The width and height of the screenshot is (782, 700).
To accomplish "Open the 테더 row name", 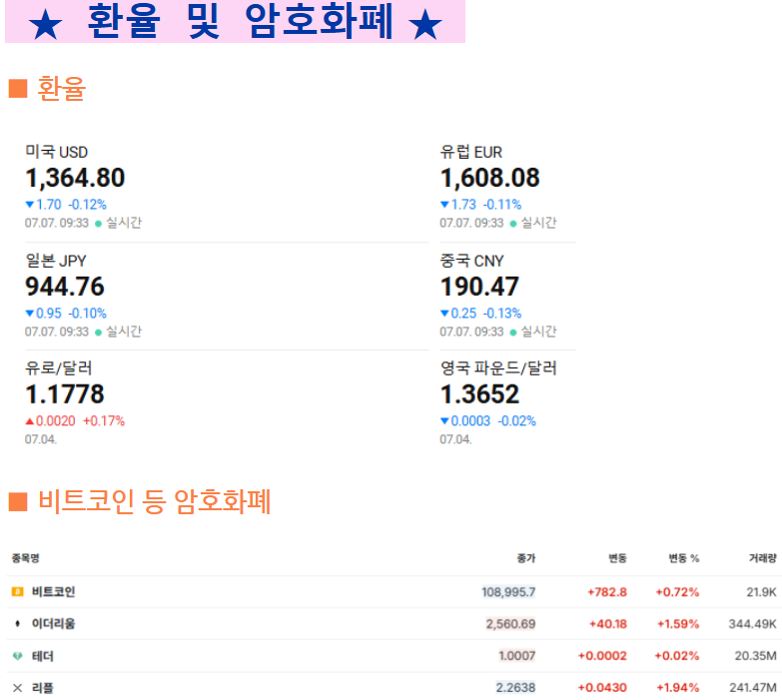I will pos(42,656).
